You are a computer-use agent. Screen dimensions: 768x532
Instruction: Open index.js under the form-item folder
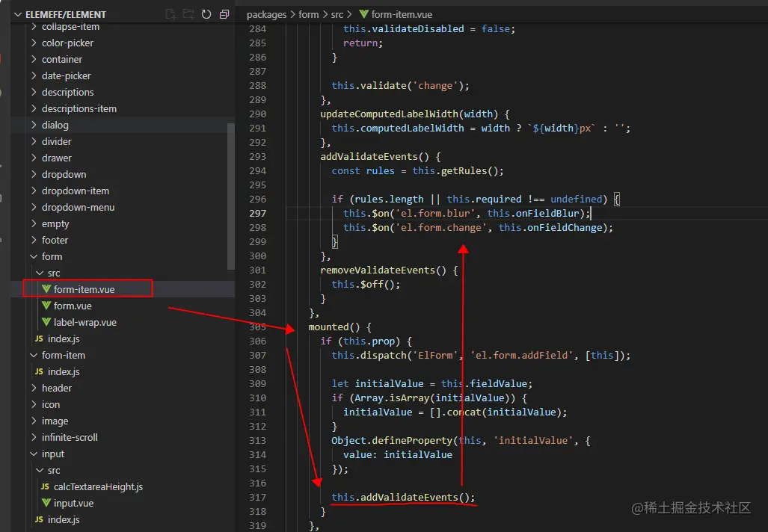point(64,371)
